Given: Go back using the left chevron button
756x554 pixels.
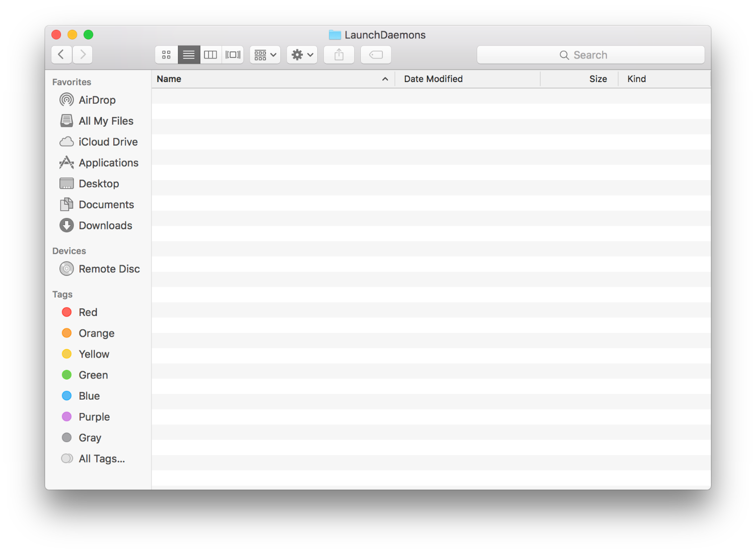Looking at the screenshot, I should coord(62,54).
